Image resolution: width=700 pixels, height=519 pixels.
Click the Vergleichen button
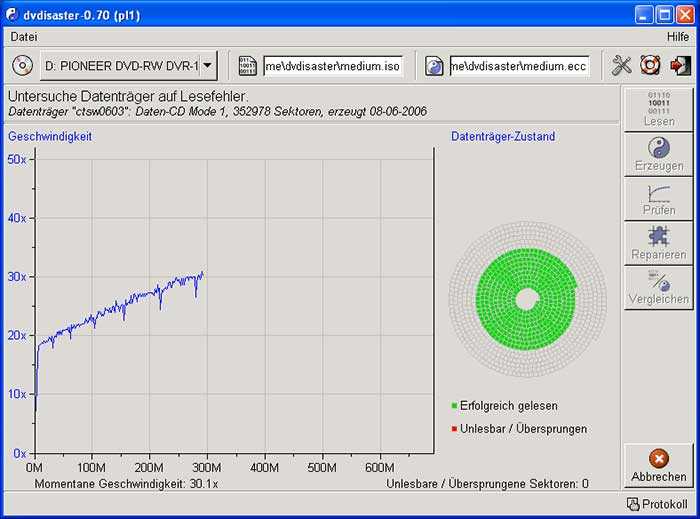point(658,287)
